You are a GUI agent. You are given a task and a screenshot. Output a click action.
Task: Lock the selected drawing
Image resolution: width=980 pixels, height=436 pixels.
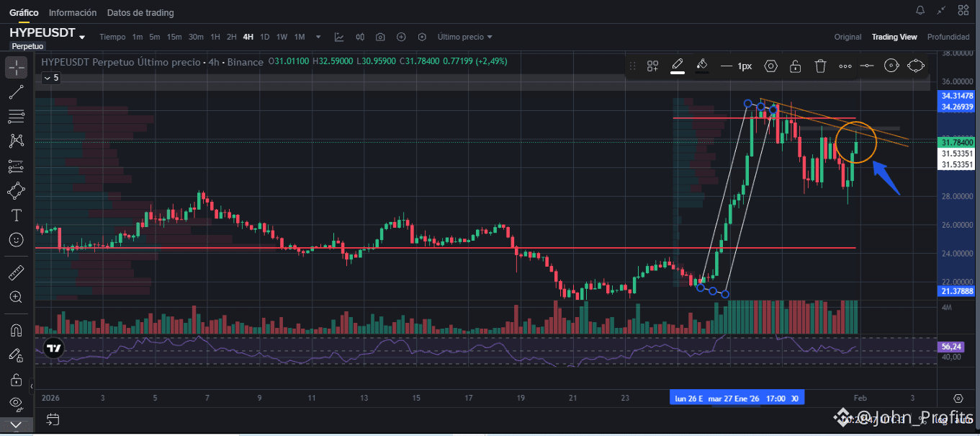click(x=796, y=66)
